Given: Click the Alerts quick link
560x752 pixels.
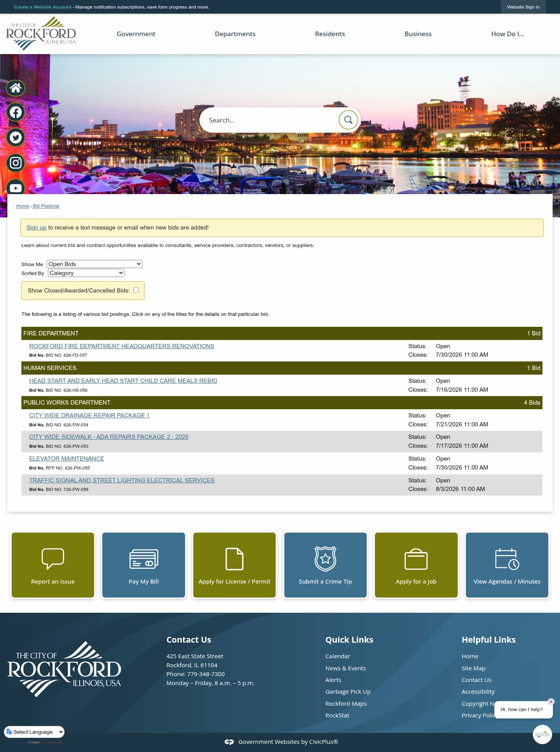Looking at the screenshot, I should (x=333, y=680).
